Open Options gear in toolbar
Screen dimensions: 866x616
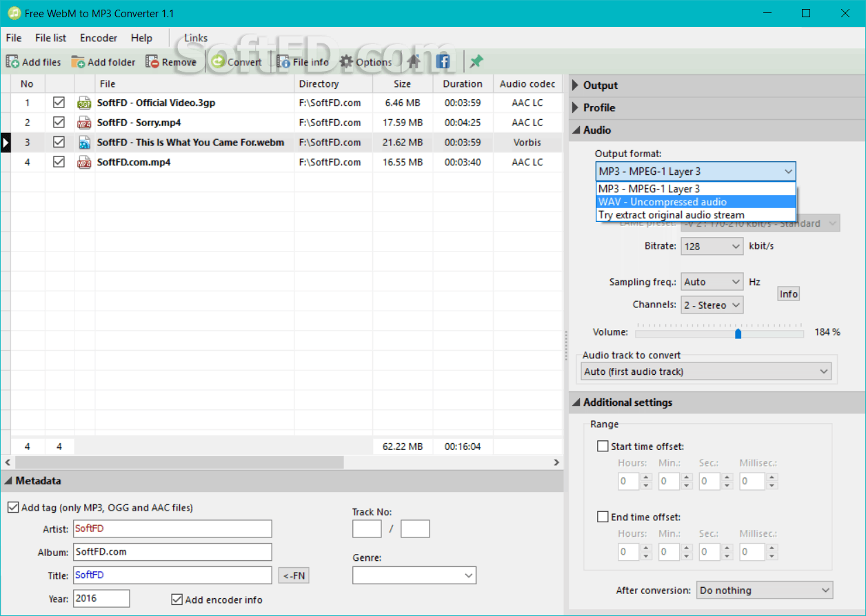346,62
